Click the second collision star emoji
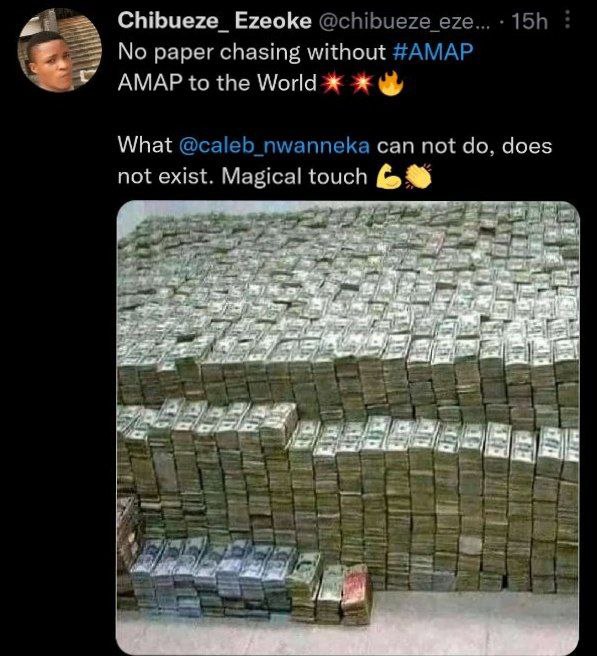This screenshot has width=597, height=656. (361, 84)
